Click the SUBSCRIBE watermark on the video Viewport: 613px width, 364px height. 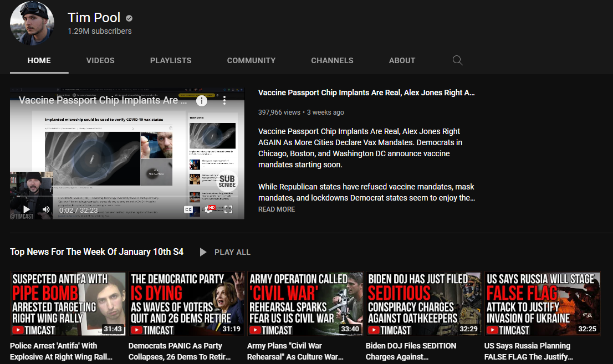(227, 181)
